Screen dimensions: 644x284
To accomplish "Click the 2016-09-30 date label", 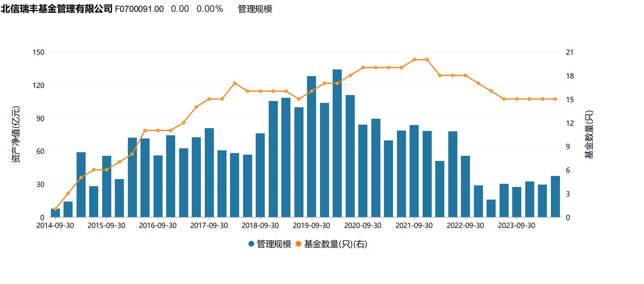I will (158, 226).
